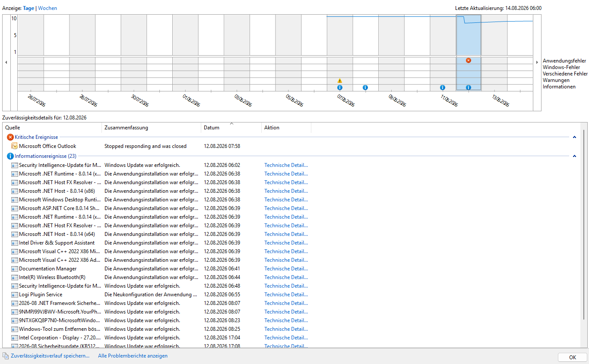The width and height of the screenshot is (589, 364).
Task: Collapse the Kritische Ereignisse section chevron
Action: [574, 137]
